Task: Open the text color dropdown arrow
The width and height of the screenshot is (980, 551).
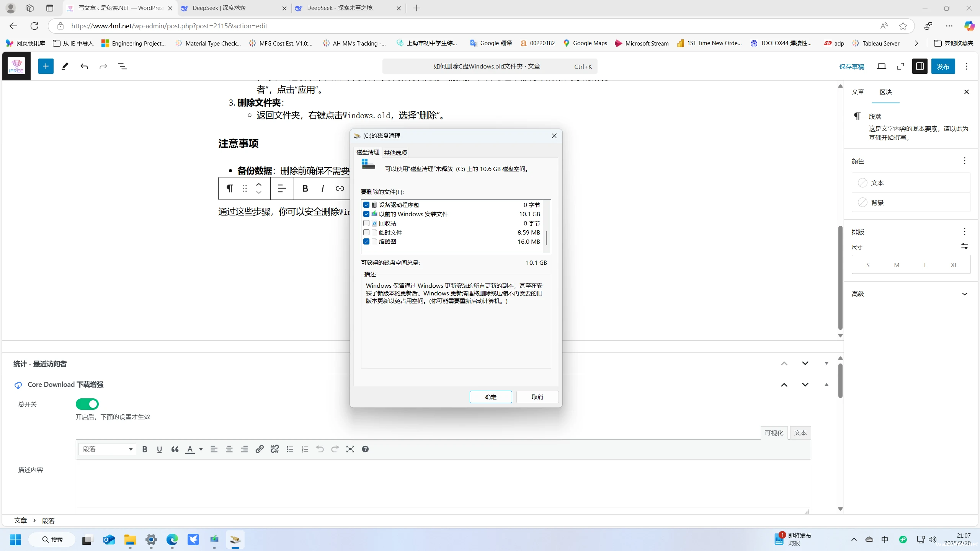Action: pyautogui.click(x=201, y=449)
